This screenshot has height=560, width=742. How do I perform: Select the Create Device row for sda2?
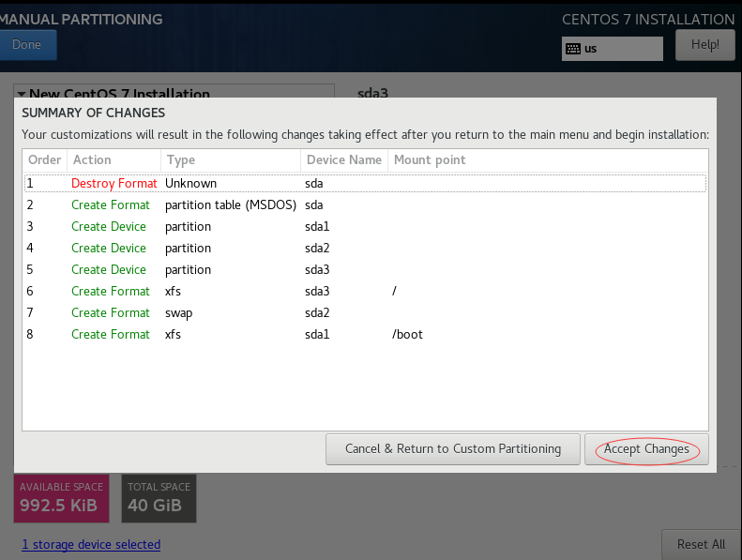coord(365,248)
